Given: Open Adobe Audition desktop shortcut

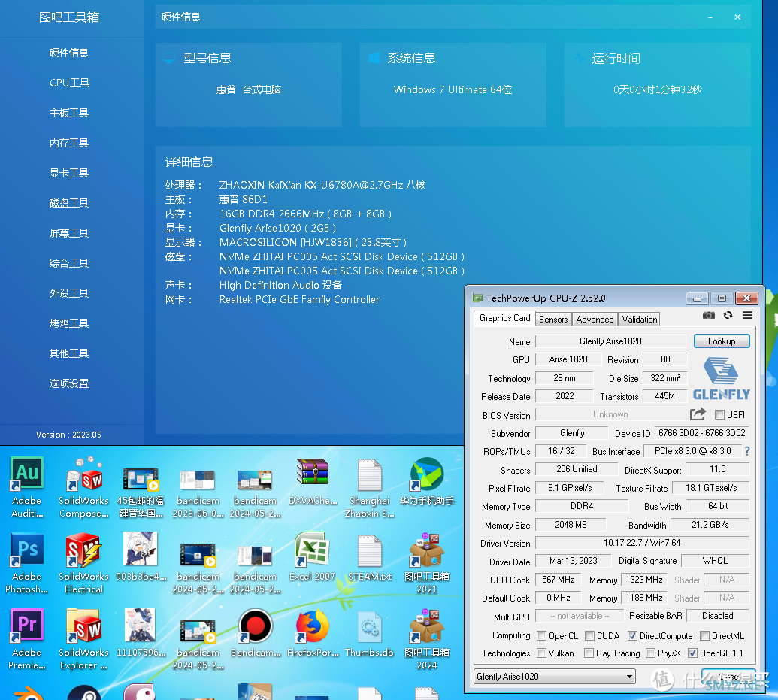Looking at the screenshot, I should pyautogui.click(x=27, y=486).
